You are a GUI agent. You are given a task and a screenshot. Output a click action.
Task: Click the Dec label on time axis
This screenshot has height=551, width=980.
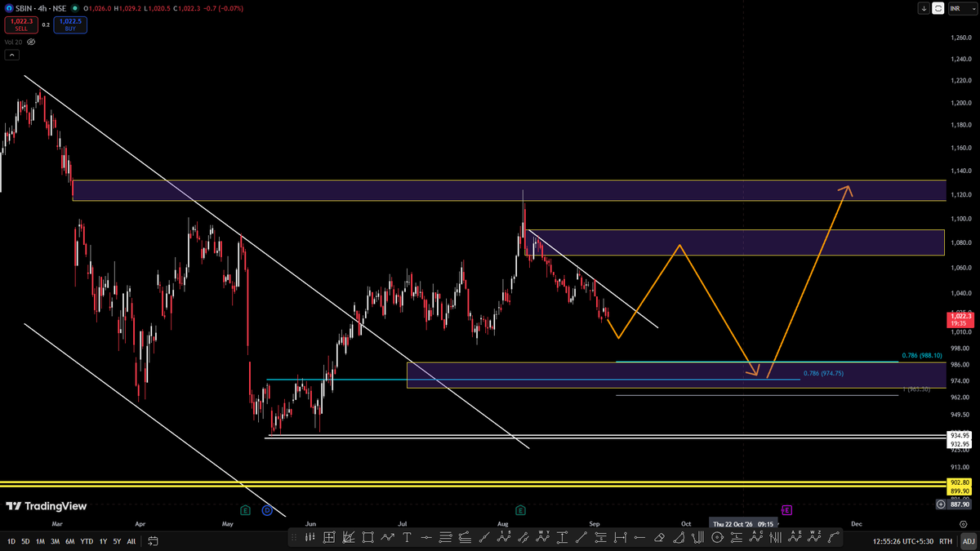[856, 523]
